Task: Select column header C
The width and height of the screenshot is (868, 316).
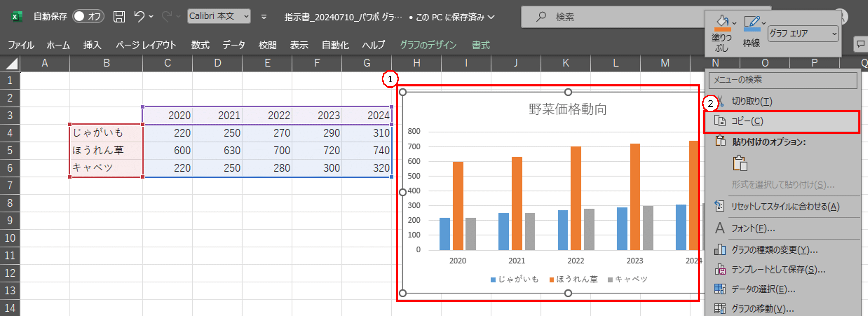Action: click(x=167, y=63)
